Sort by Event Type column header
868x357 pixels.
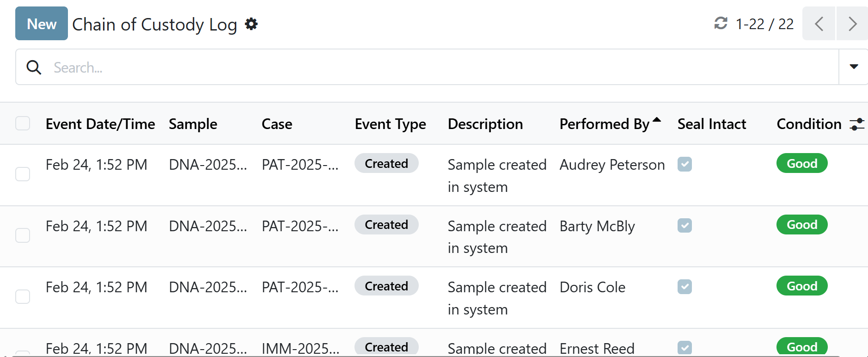point(390,124)
